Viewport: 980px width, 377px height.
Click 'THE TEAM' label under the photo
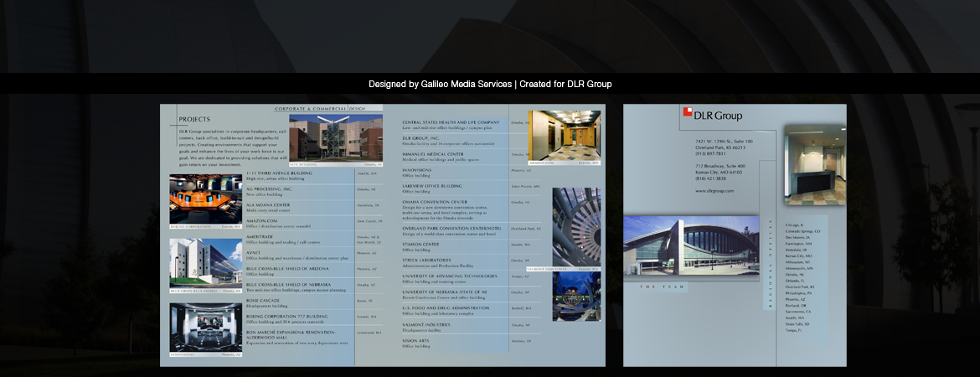tap(662, 287)
